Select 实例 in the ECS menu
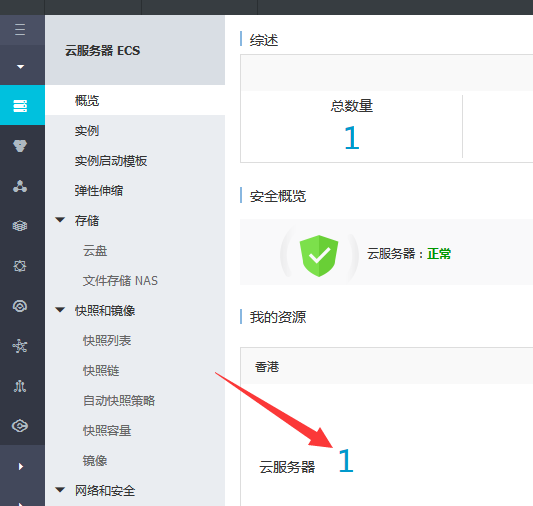 tap(87, 130)
